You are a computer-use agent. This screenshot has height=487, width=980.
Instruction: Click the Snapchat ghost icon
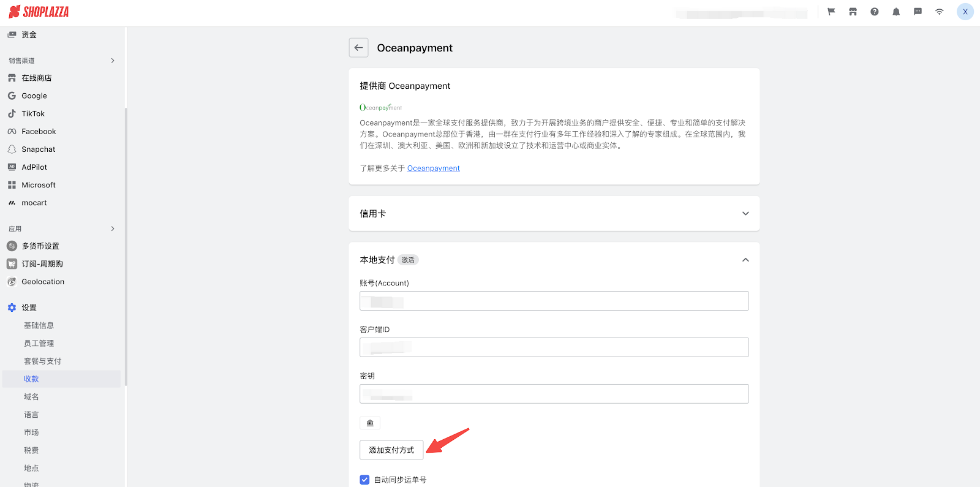coord(12,149)
